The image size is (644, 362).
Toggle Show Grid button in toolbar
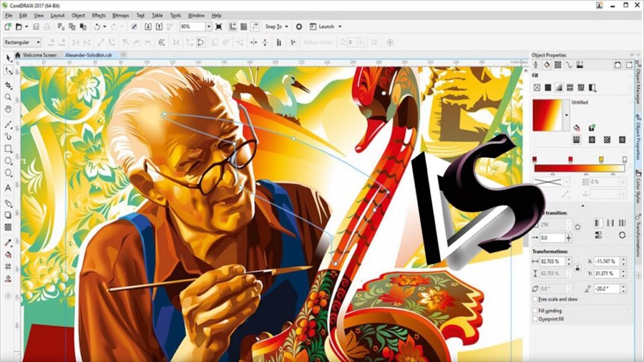(x=243, y=26)
